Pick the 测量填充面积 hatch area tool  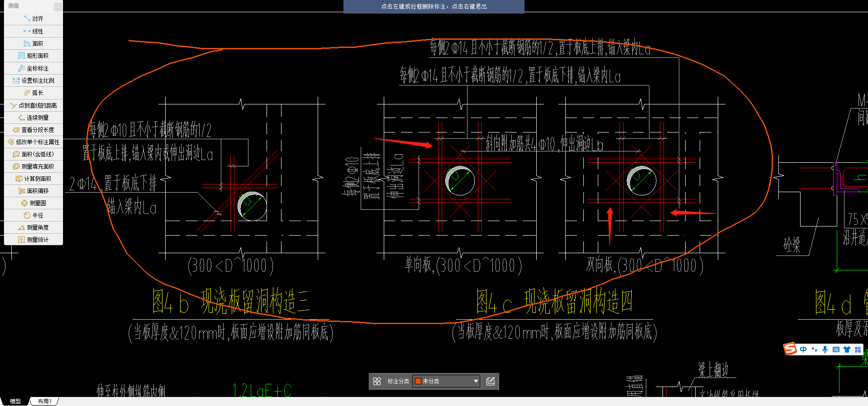pos(33,166)
